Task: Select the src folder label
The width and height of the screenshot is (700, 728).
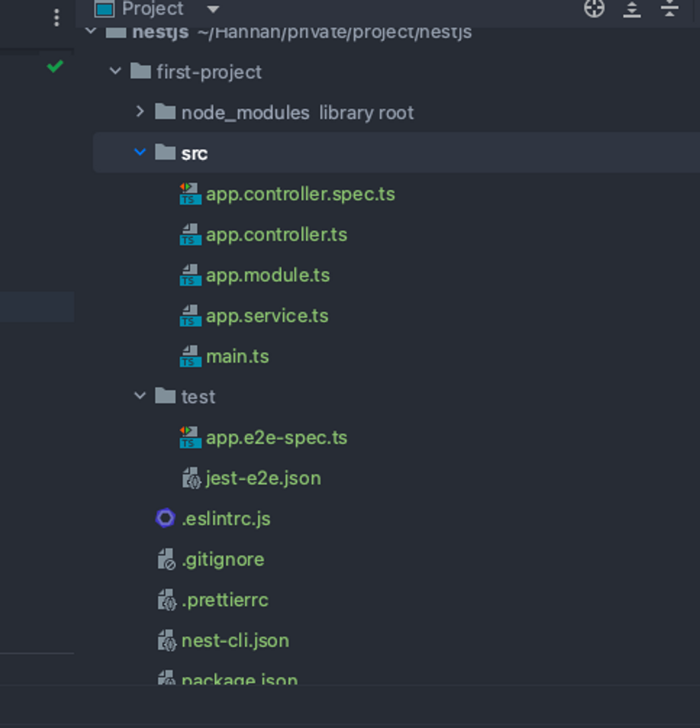Action: pos(195,153)
